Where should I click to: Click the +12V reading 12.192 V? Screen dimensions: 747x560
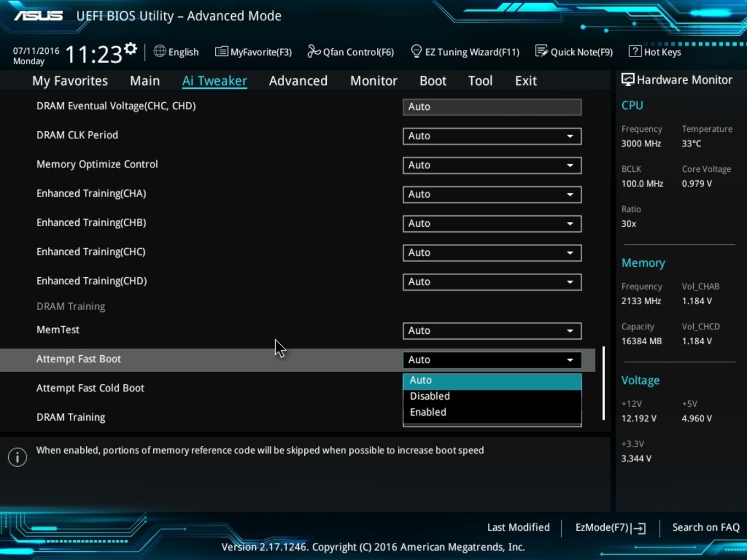click(x=639, y=419)
